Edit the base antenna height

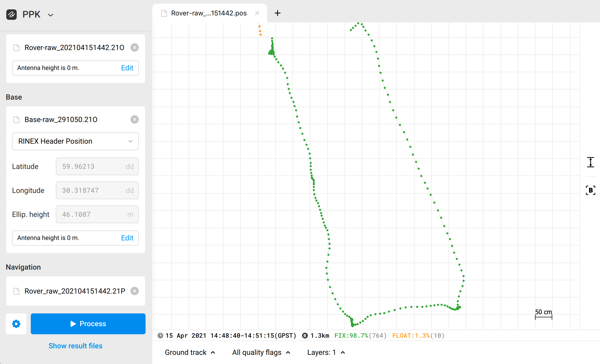click(x=127, y=238)
